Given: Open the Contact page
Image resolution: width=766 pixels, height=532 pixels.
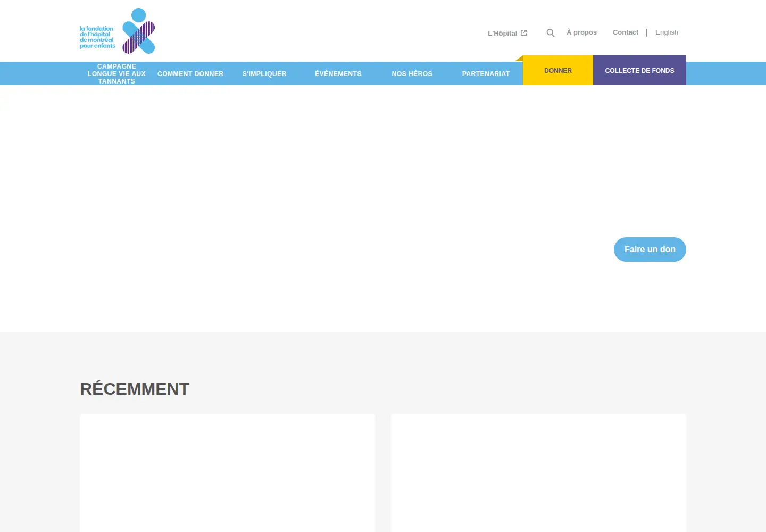Looking at the screenshot, I should 626,32.
